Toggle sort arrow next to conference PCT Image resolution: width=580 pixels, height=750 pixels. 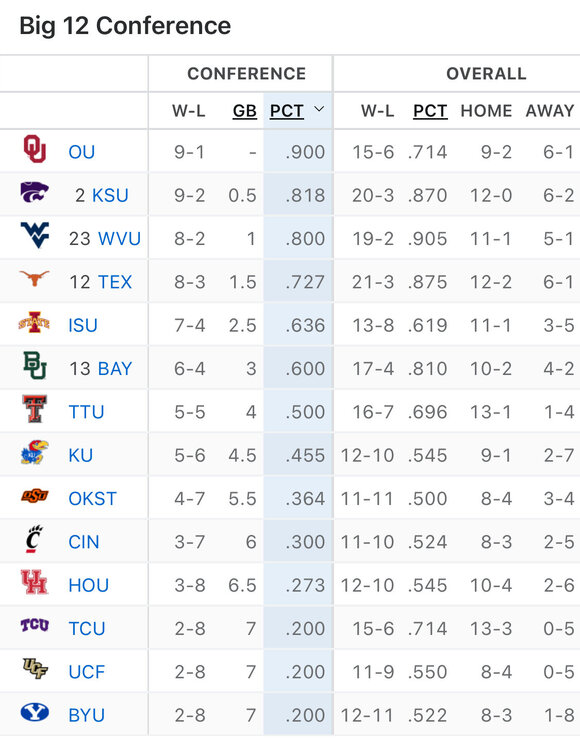[x=319, y=110]
